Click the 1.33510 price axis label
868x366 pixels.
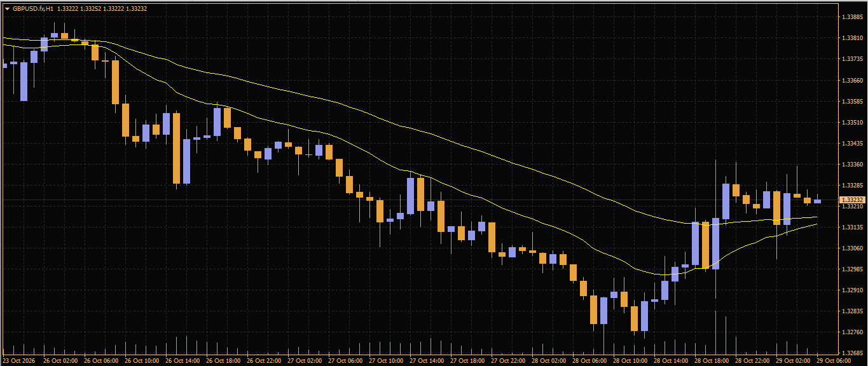pyautogui.click(x=851, y=122)
